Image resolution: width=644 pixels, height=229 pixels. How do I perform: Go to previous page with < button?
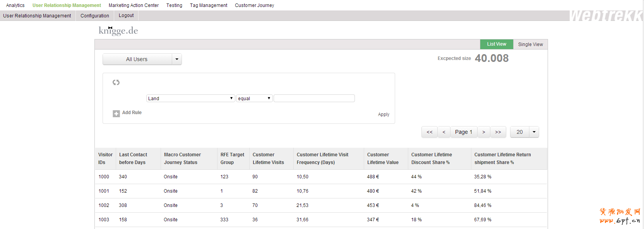[x=444, y=132]
